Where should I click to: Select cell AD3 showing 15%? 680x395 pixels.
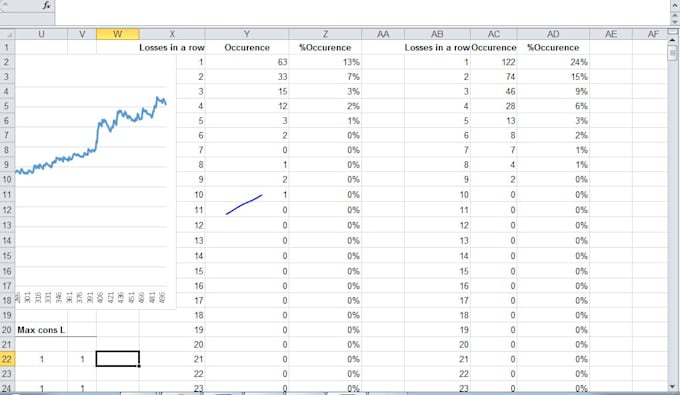(553, 77)
